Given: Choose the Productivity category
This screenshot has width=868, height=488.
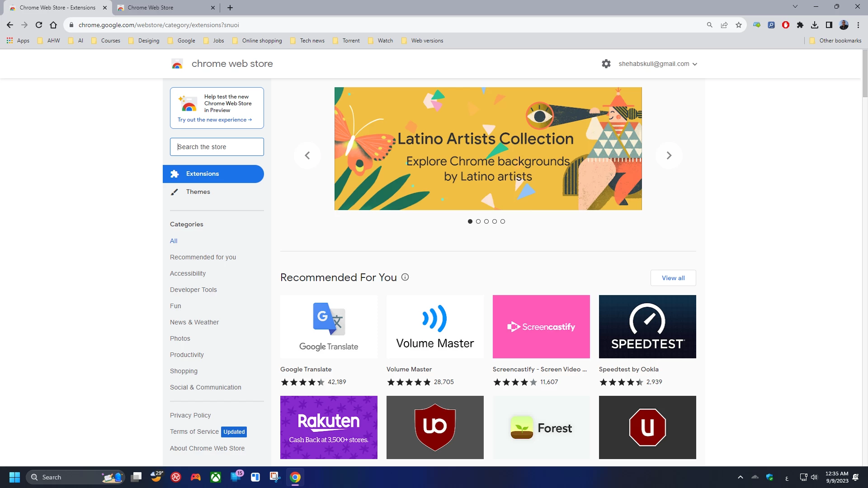Looking at the screenshot, I should point(187,355).
